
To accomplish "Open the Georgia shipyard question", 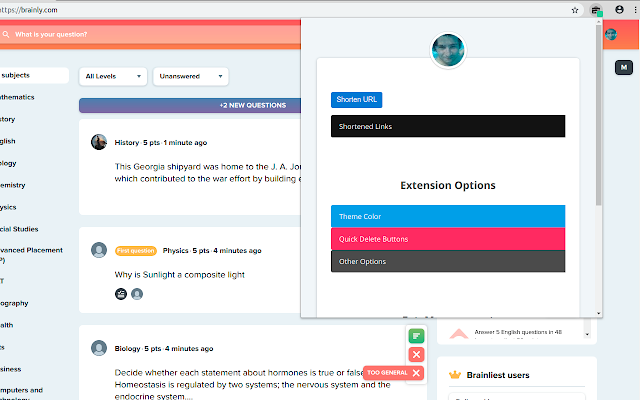I will [x=208, y=173].
